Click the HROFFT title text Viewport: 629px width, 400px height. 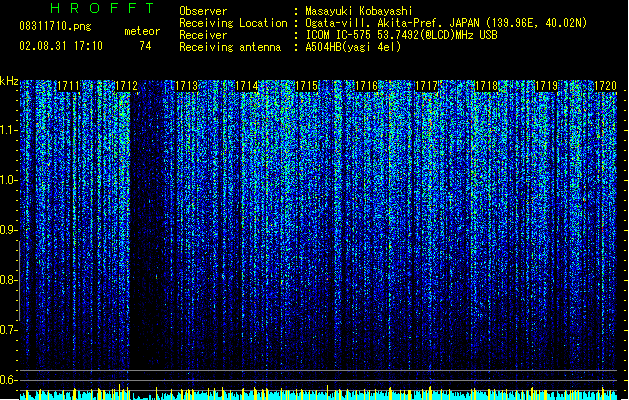pyautogui.click(x=103, y=8)
